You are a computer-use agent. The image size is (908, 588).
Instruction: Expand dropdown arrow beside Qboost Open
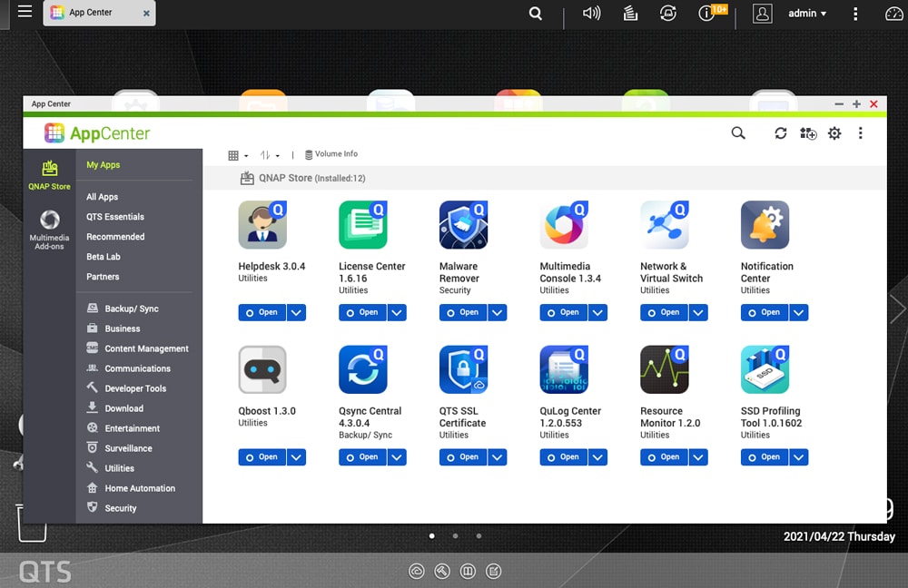click(x=296, y=457)
